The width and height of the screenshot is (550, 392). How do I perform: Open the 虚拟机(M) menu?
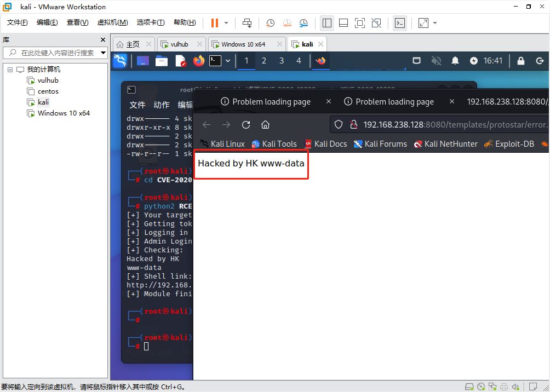[112, 22]
